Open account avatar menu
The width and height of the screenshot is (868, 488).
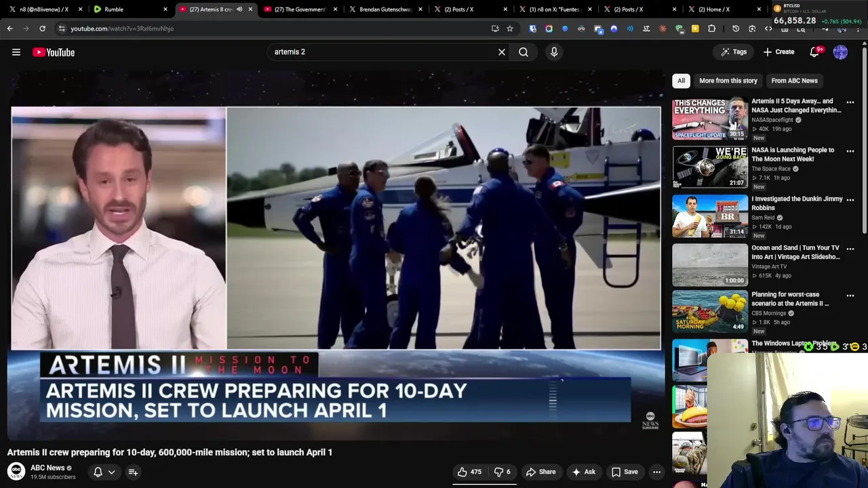click(840, 52)
